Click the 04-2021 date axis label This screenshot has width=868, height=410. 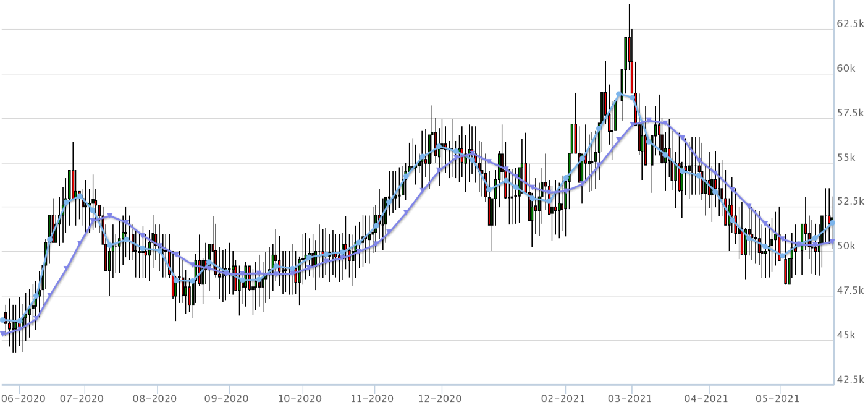[x=707, y=398]
